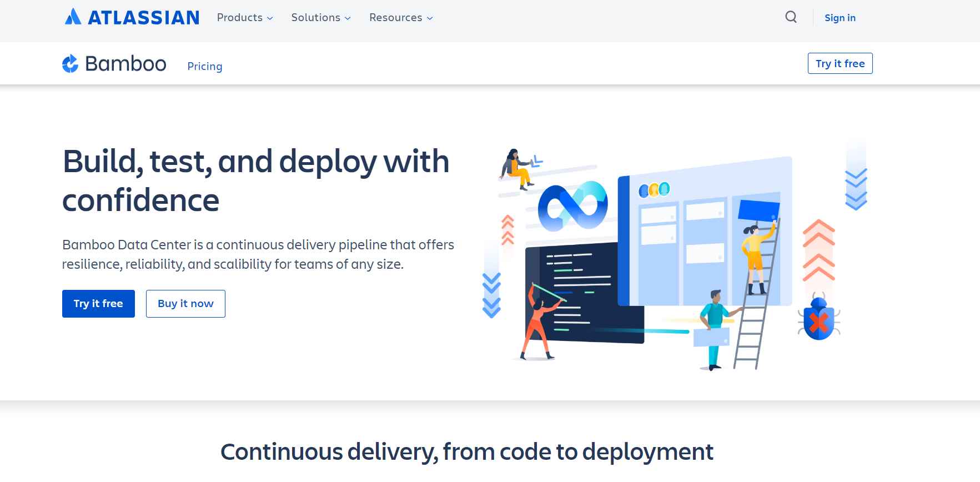Image resolution: width=980 pixels, height=482 pixels.
Task: Click the Bamboo product logo icon
Action: click(x=70, y=64)
